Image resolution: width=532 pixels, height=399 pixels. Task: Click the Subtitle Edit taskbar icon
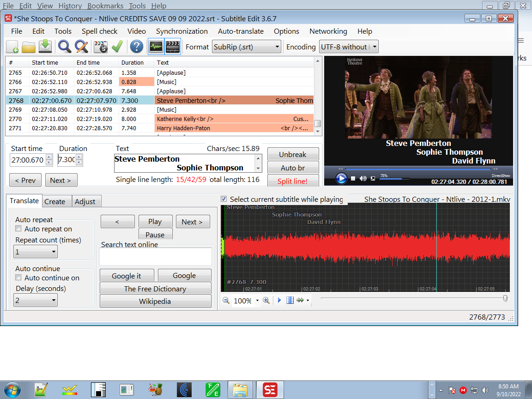(270, 390)
